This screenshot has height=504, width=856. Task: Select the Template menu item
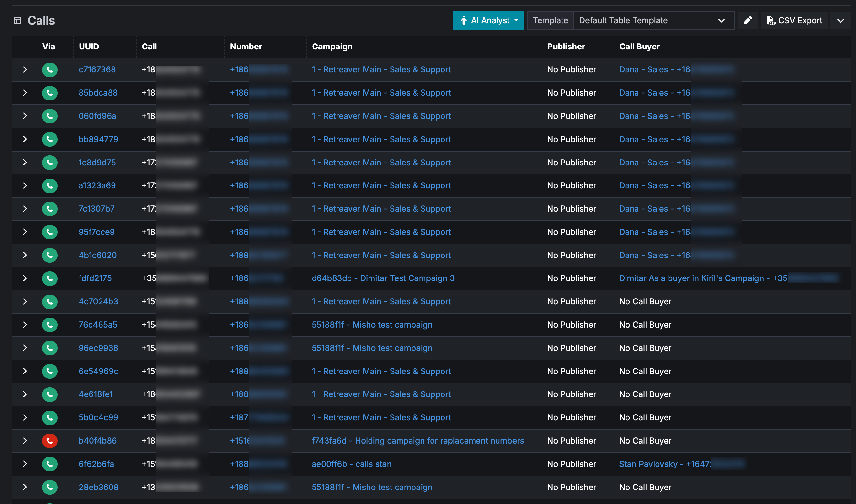point(550,20)
